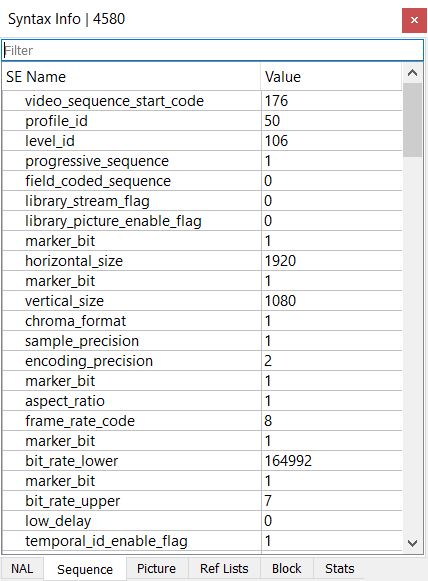Select the profile_id row
The image size is (428, 581).
coord(202,121)
